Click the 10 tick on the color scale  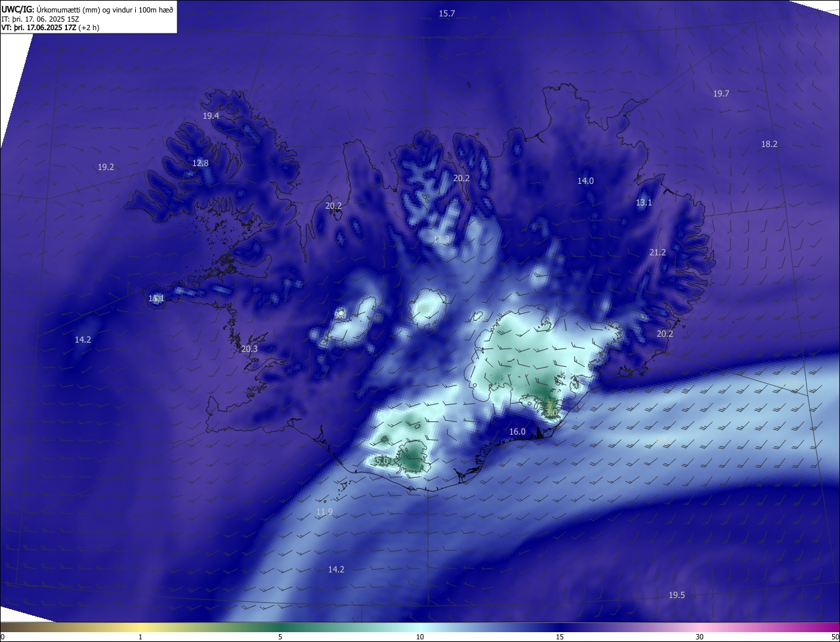click(x=420, y=637)
